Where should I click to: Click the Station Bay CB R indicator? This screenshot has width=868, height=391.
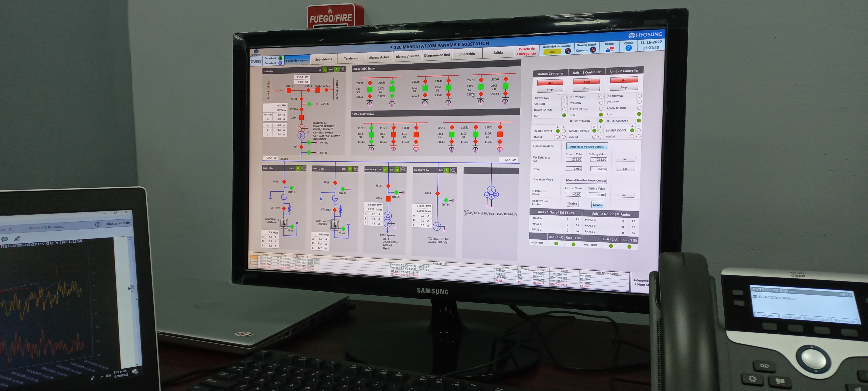325,69
